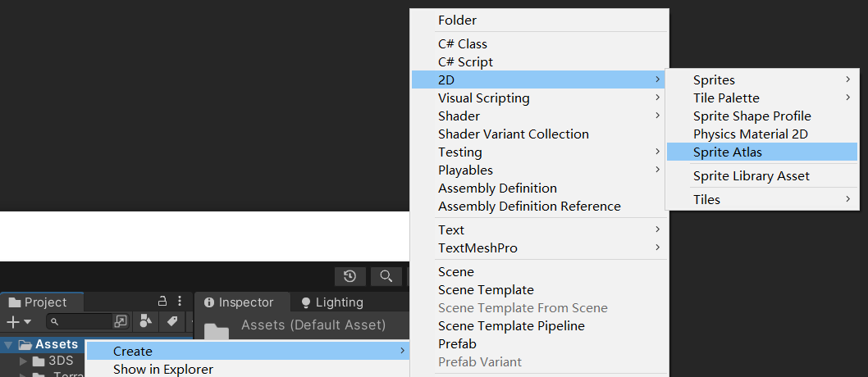Click the undo history icon
This screenshot has height=377, width=868.
pyautogui.click(x=350, y=276)
